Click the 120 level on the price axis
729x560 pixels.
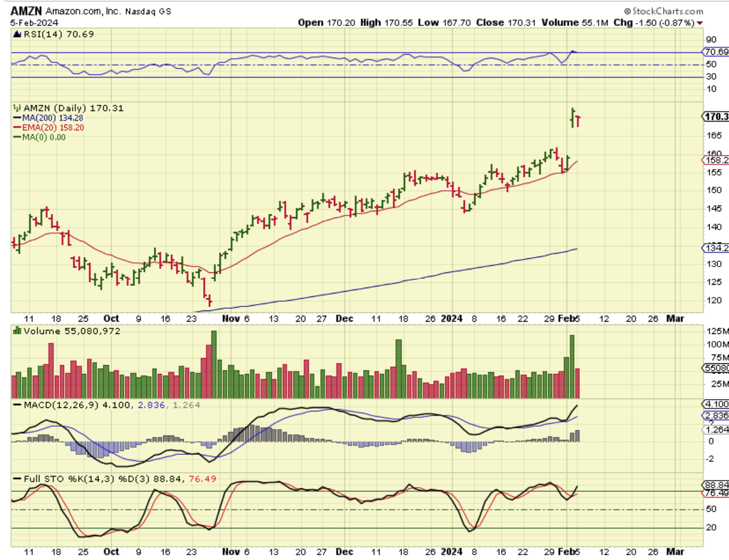pyautogui.click(x=714, y=301)
